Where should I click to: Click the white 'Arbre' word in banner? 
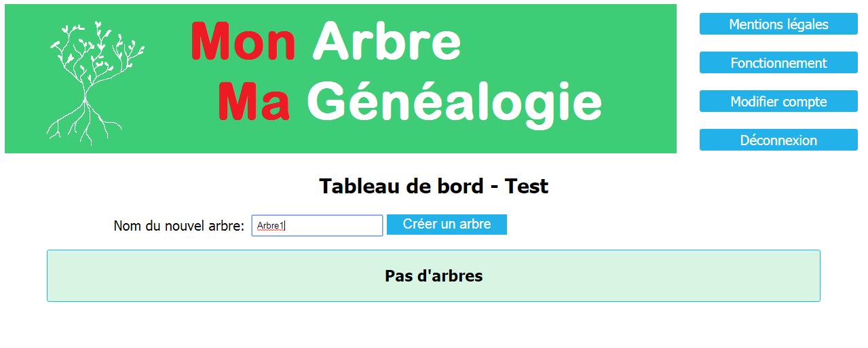[387, 41]
